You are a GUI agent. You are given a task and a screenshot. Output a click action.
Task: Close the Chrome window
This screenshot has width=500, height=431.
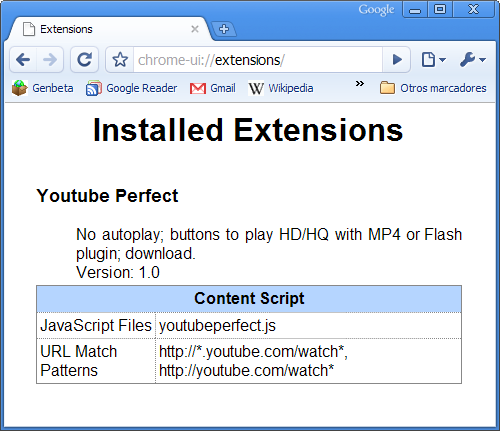(x=473, y=9)
